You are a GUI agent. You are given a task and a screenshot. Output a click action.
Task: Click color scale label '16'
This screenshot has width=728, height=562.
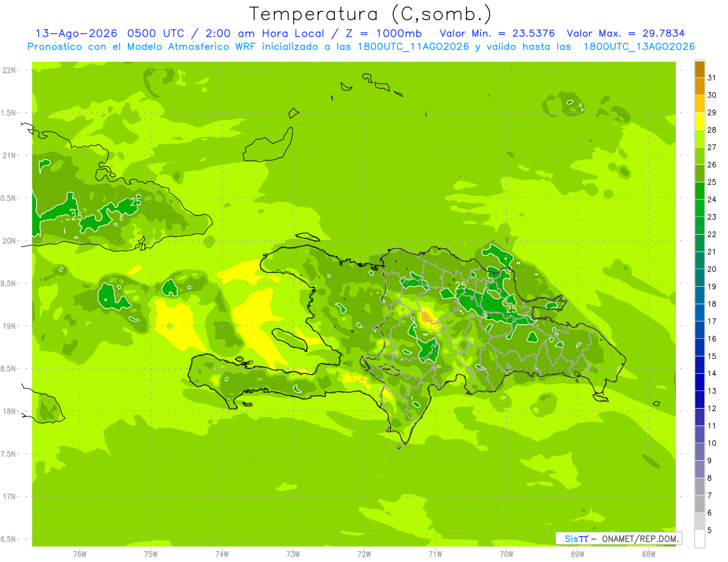(x=712, y=339)
